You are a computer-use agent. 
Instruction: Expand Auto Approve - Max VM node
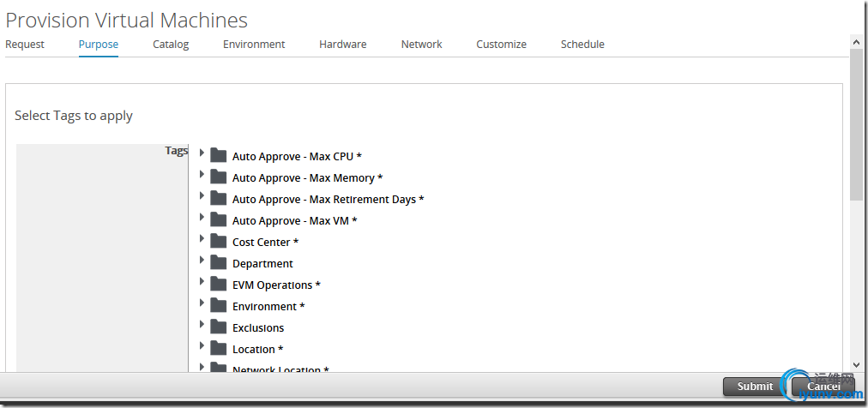pyautogui.click(x=202, y=217)
